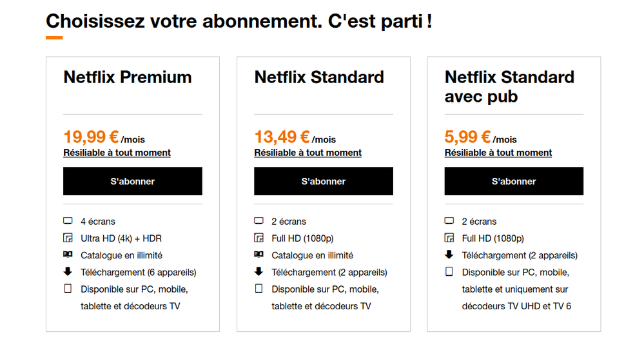Click the Full HD icon in Netflix Standard

coord(259,238)
